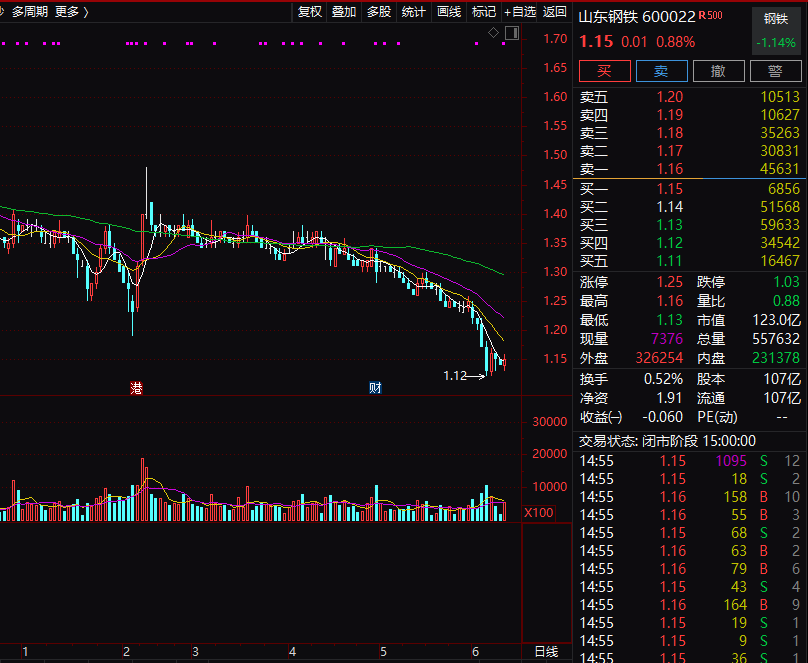Click the 财 financial report marker
Viewport: 808px width, 663px height.
tap(375, 388)
